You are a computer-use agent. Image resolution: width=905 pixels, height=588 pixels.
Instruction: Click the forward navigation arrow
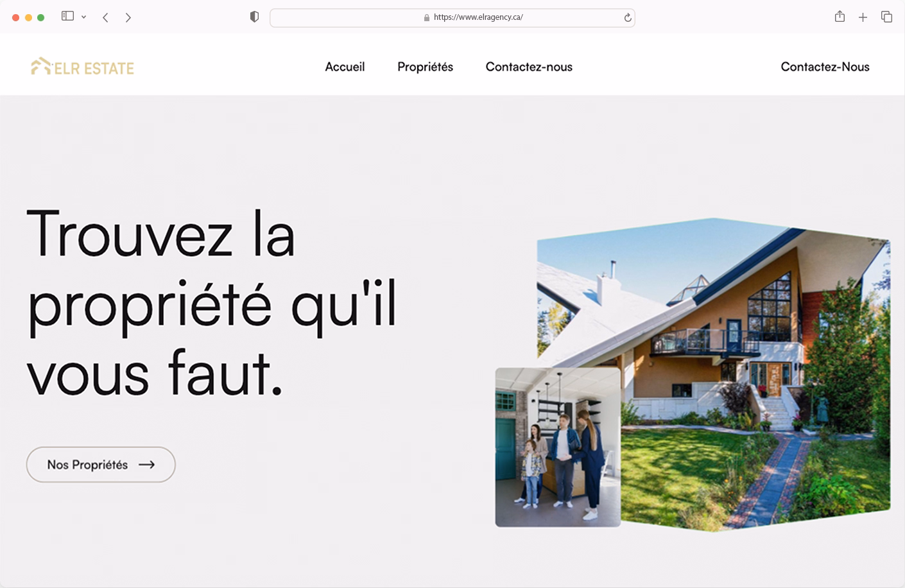click(128, 17)
